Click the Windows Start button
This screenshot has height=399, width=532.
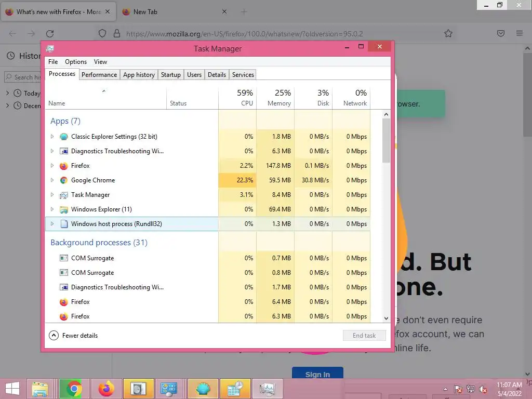click(x=12, y=389)
